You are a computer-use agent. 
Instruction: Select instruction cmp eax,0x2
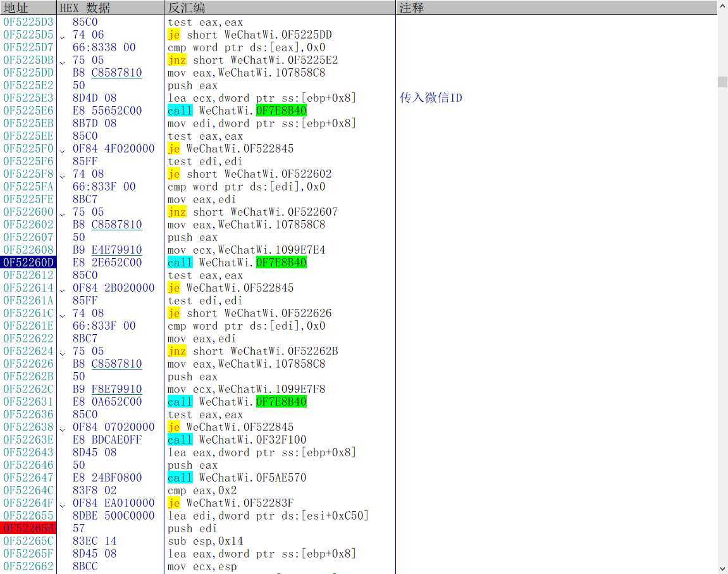click(x=202, y=490)
